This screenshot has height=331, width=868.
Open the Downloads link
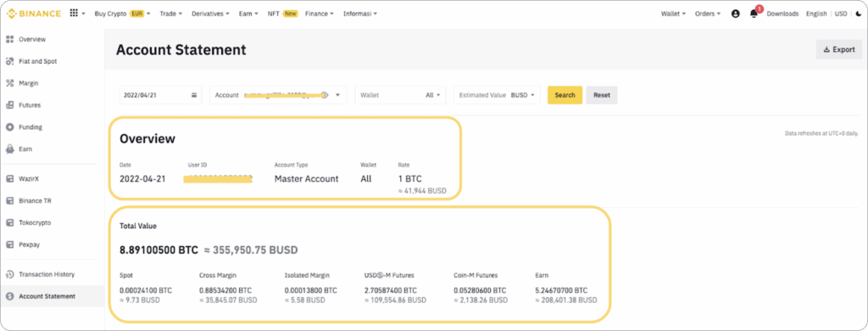point(782,14)
